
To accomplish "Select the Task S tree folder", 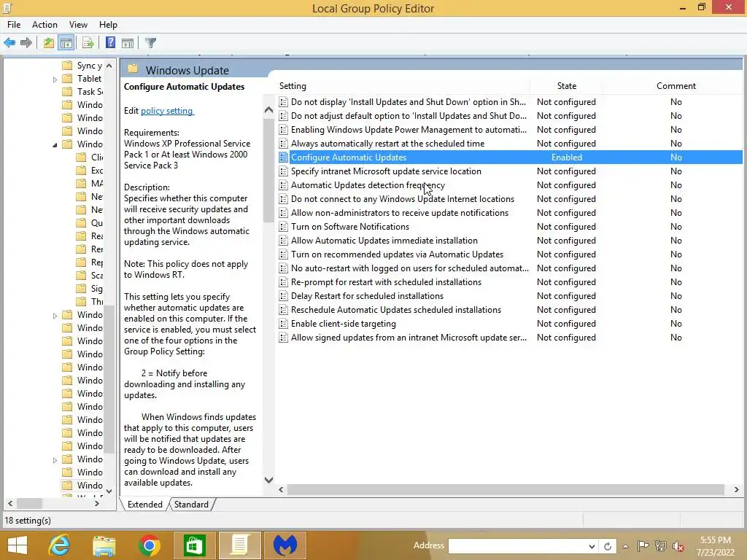I will tap(83, 91).
